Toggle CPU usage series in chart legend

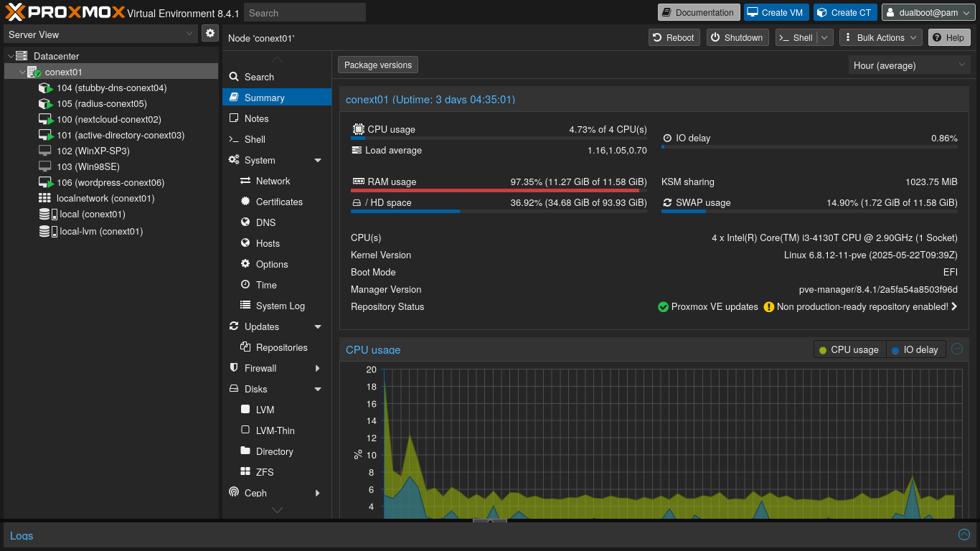(x=849, y=349)
